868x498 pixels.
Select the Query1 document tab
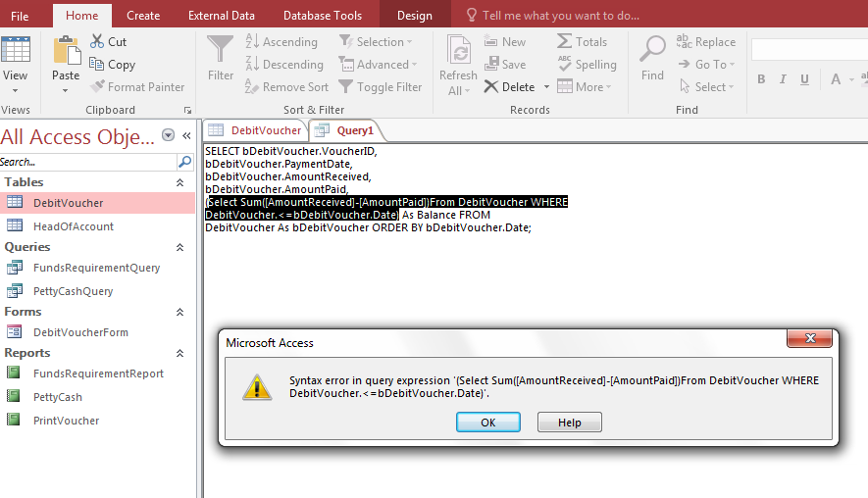345,130
